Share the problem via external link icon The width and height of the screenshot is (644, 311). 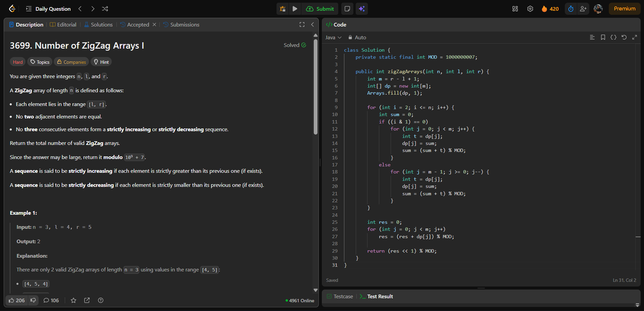(87, 300)
